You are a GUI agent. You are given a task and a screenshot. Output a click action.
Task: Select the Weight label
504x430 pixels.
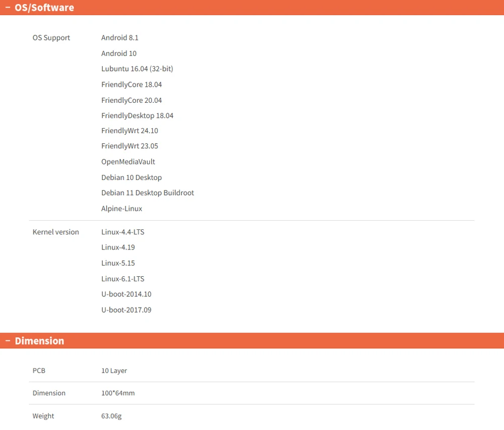(43, 416)
